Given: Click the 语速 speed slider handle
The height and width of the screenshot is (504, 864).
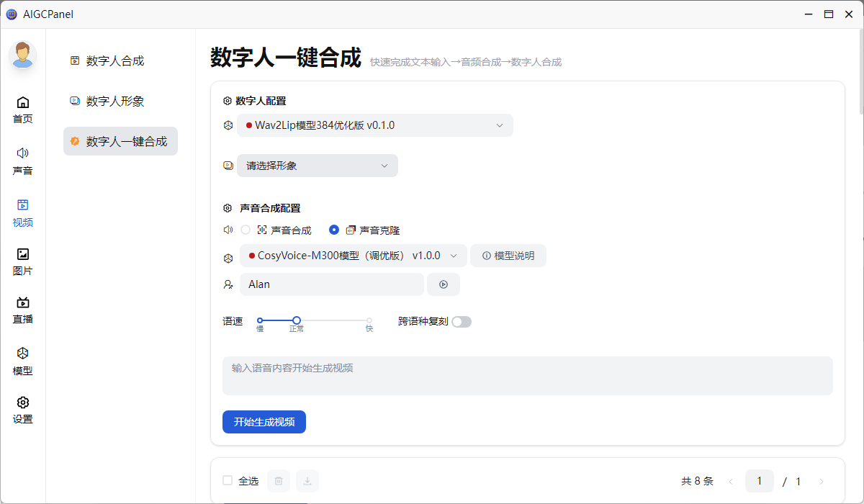Looking at the screenshot, I should [297, 320].
